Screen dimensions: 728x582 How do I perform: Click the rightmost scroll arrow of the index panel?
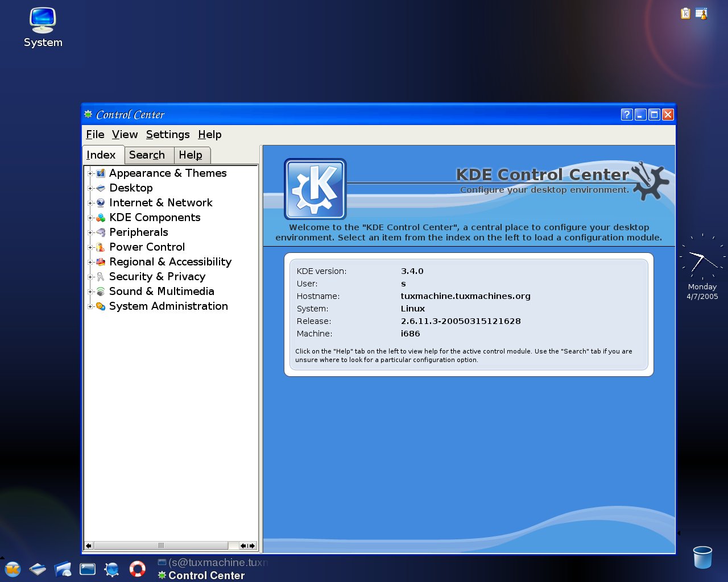tap(253, 546)
